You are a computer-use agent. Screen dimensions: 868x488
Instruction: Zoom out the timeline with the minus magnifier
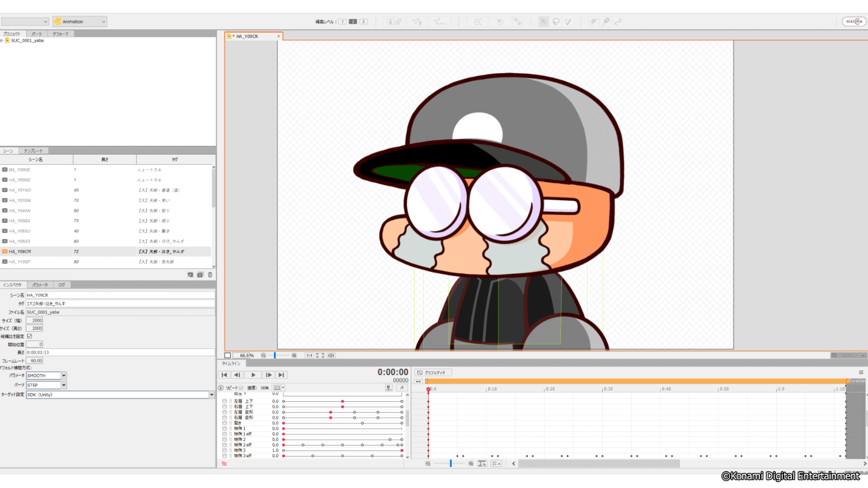(428, 464)
